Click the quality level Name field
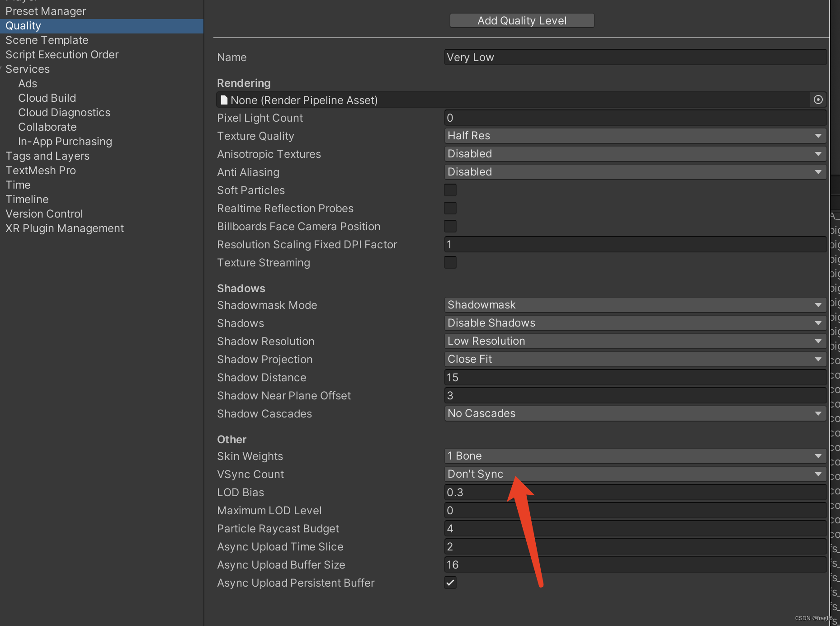Screen dimensions: 840x626 635,57
